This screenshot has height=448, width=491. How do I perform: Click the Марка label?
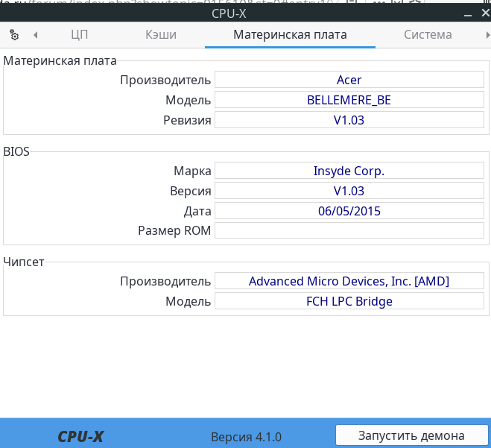point(192,171)
